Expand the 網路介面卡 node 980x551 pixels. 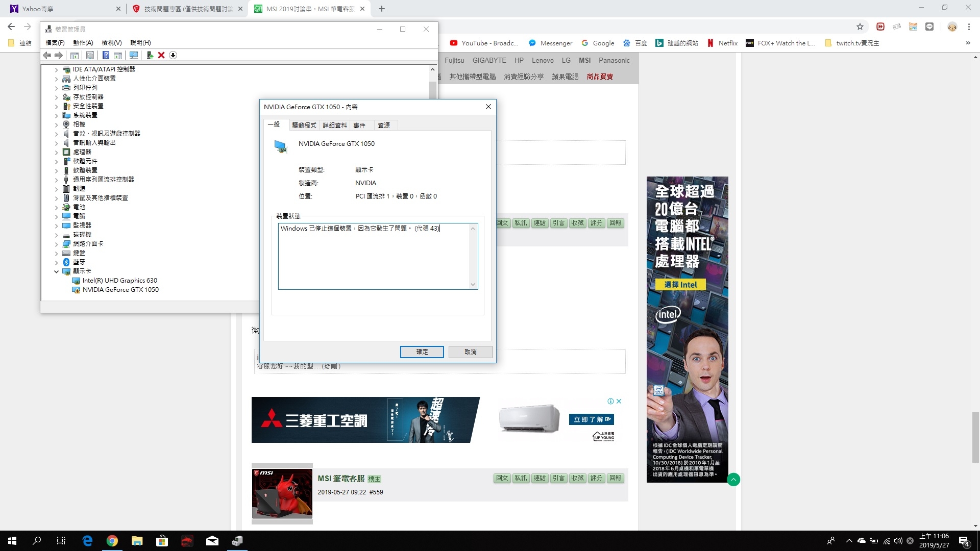pos(57,244)
